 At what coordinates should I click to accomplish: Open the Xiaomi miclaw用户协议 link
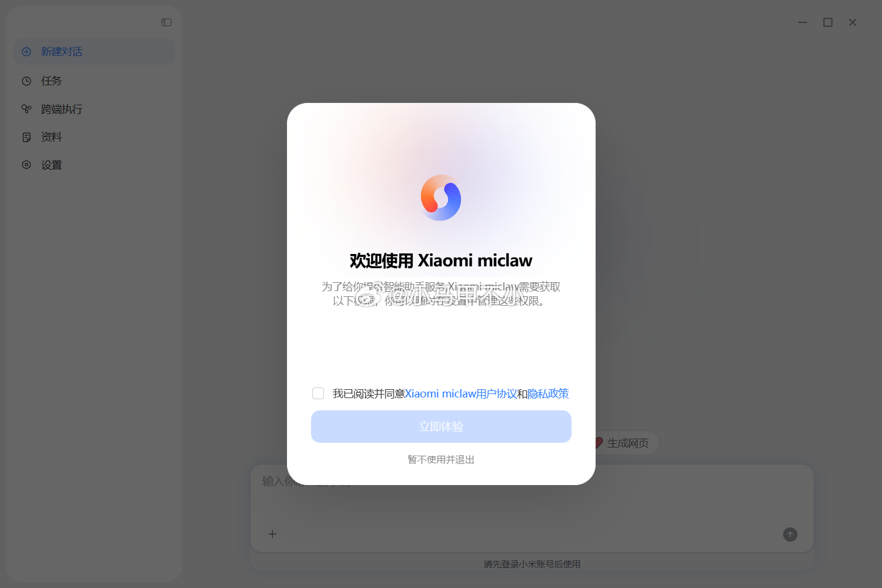[461, 393]
